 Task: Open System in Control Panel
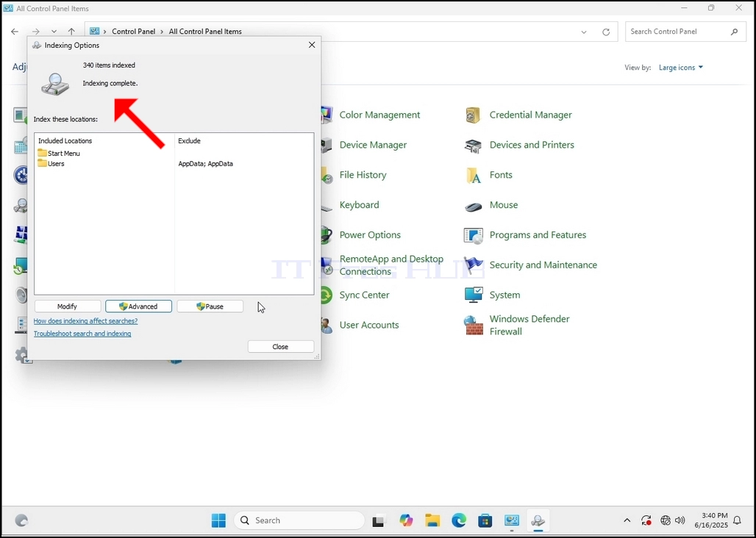click(504, 295)
